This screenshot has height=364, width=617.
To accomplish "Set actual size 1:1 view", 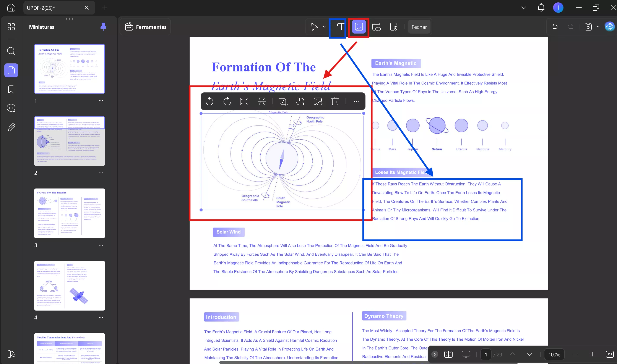I will pos(610,354).
